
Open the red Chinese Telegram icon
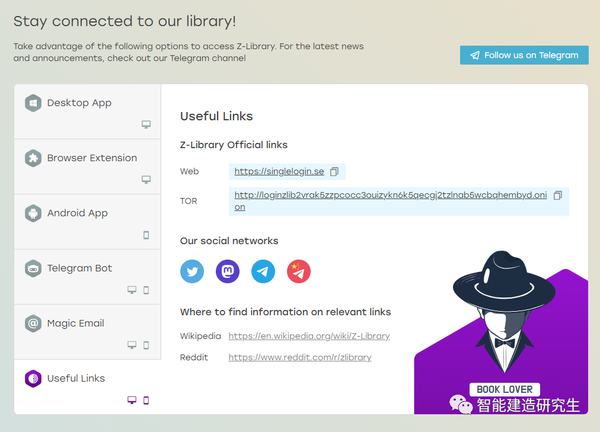(x=299, y=271)
